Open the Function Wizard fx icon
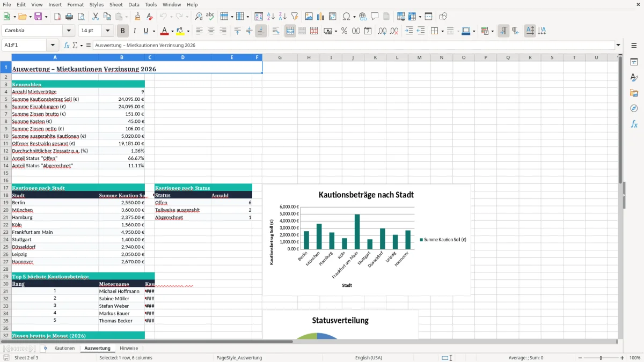This screenshot has width=644, height=362. tap(67, 46)
